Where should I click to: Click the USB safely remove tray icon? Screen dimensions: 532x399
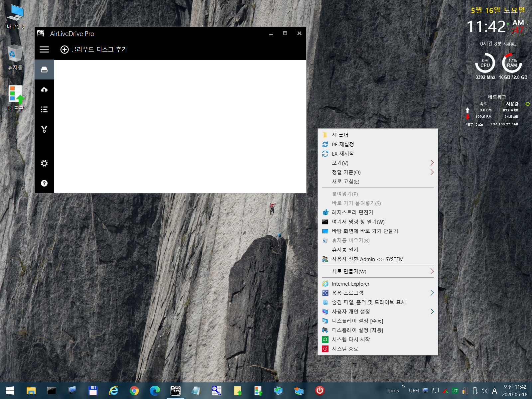point(475,391)
